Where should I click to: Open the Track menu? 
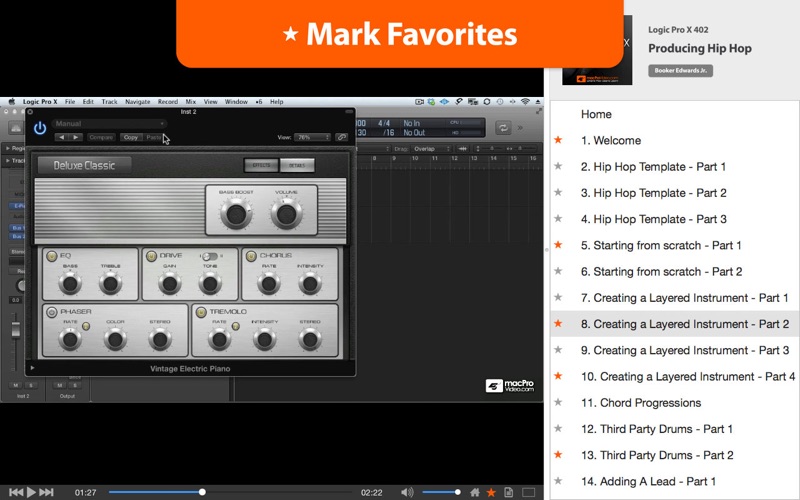point(109,102)
